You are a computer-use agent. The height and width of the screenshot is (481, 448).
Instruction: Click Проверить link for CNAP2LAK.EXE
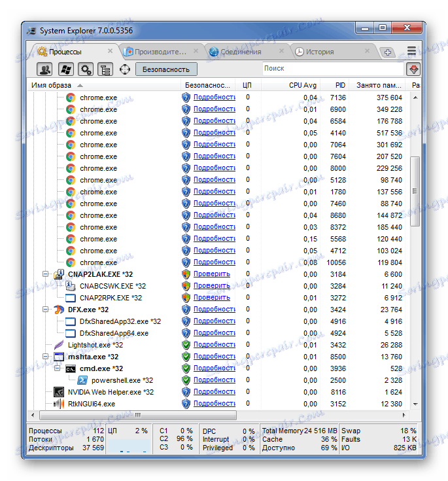pos(212,274)
